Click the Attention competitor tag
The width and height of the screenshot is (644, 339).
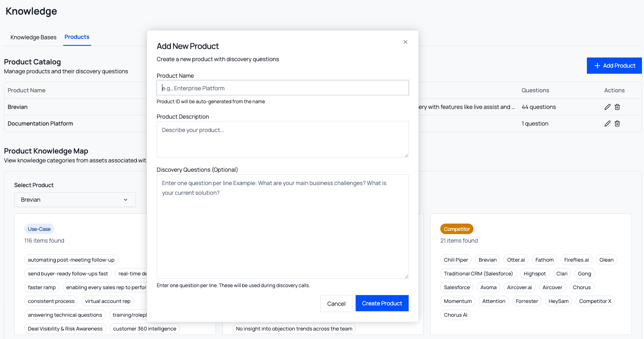pyautogui.click(x=494, y=301)
